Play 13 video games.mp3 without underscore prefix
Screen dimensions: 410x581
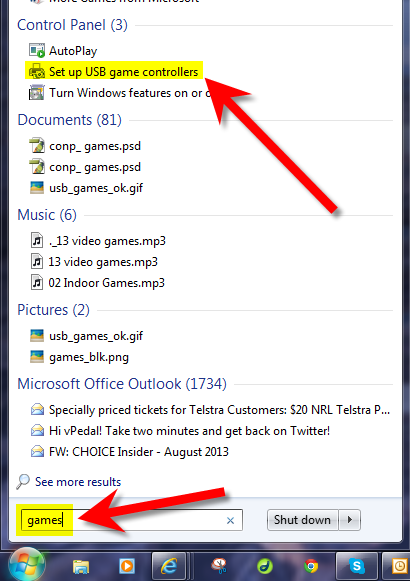point(94,262)
